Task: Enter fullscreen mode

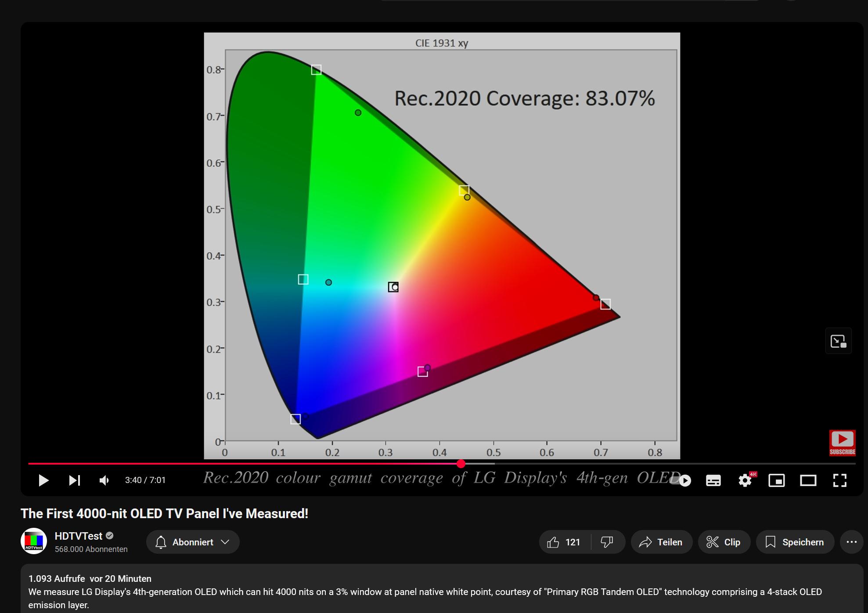Action: point(839,480)
